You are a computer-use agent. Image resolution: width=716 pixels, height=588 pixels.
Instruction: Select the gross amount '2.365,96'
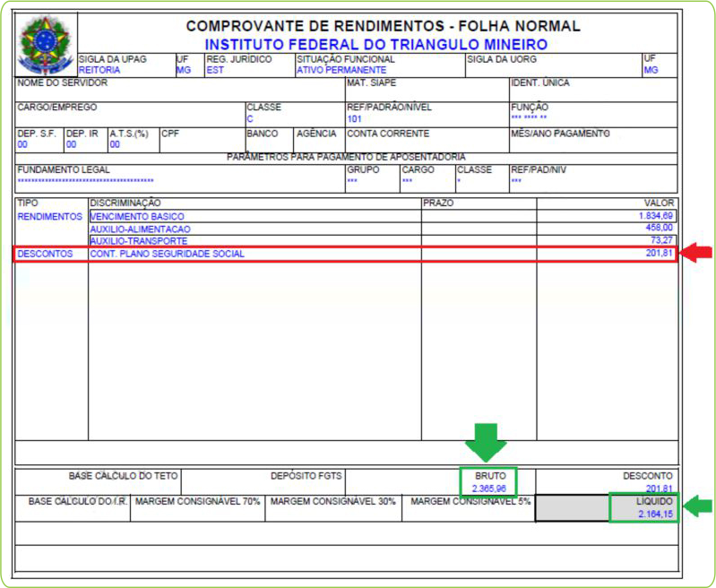[x=489, y=489]
